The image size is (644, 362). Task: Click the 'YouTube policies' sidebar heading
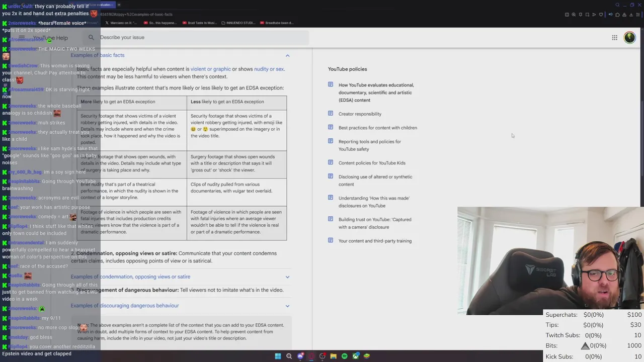tap(347, 69)
